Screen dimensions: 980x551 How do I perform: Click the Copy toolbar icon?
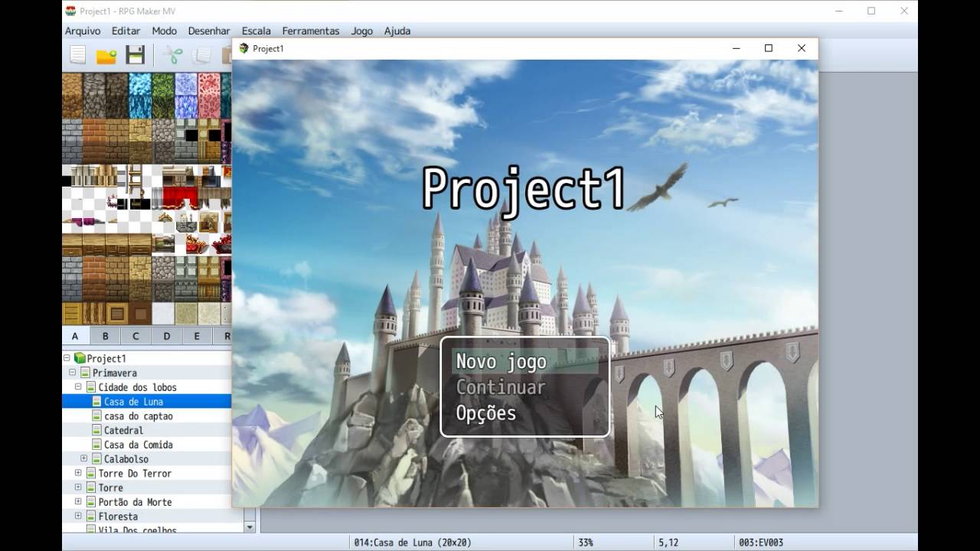click(x=202, y=55)
